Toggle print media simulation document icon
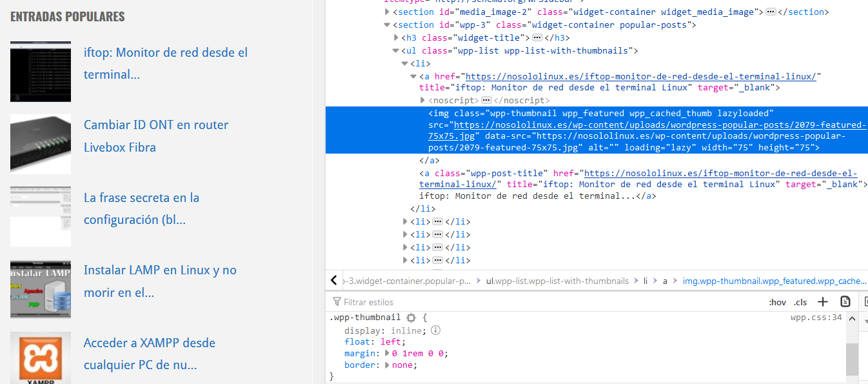 pos(845,302)
